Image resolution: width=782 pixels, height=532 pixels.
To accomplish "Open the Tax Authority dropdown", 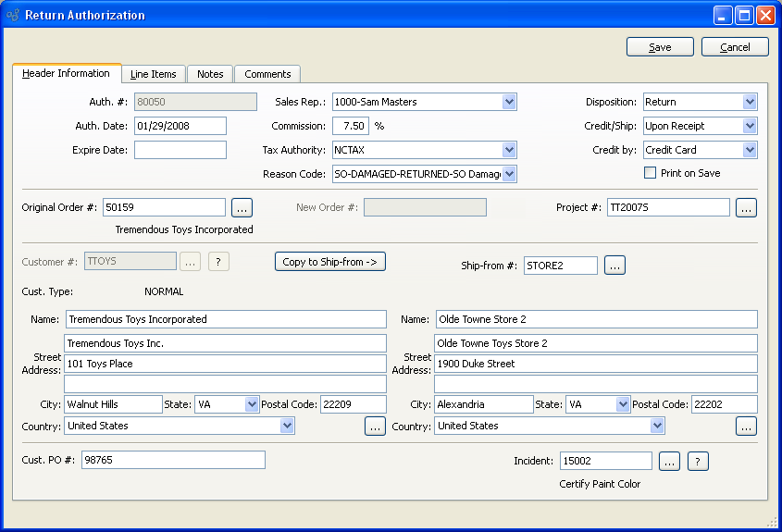I will click(x=509, y=150).
